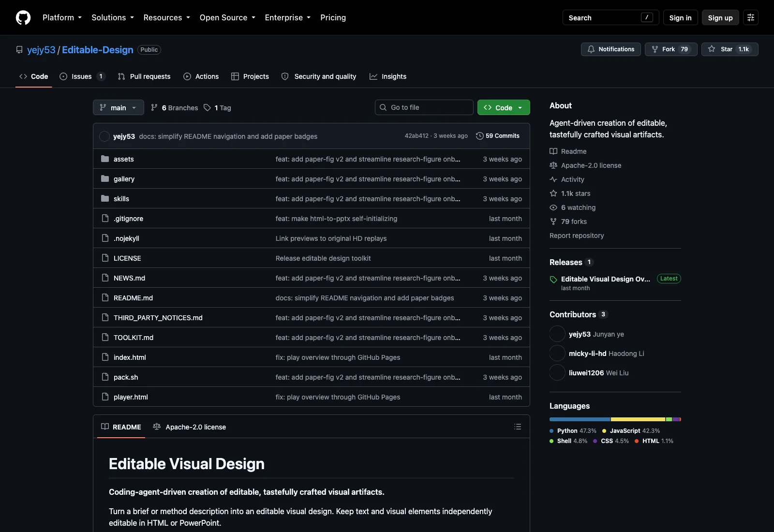Expand the Open Source menu
The height and width of the screenshot is (532, 774).
tap(227, 17)
